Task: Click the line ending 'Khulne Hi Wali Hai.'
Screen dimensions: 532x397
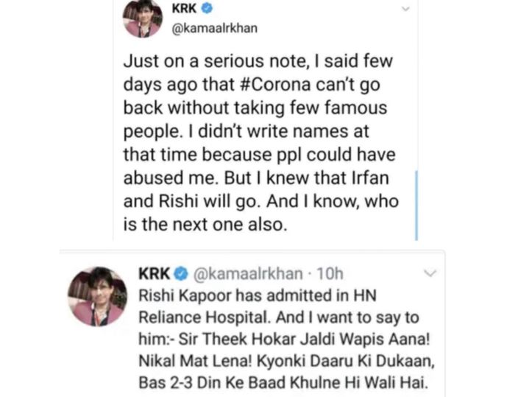Action: 283,383
